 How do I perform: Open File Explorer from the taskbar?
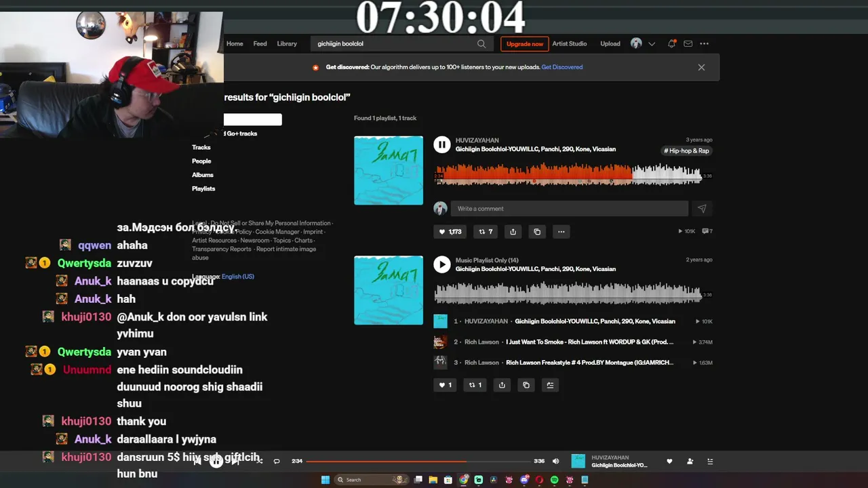[x=433, y=480]
